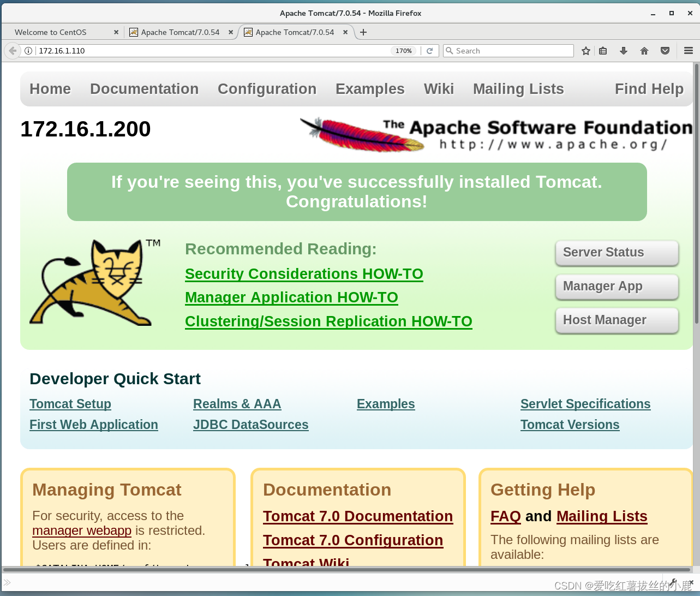Open the JDBC DataSources link
Image resolution: width=700 pixels, height=596 pixels.
click(x=251, y=425)
